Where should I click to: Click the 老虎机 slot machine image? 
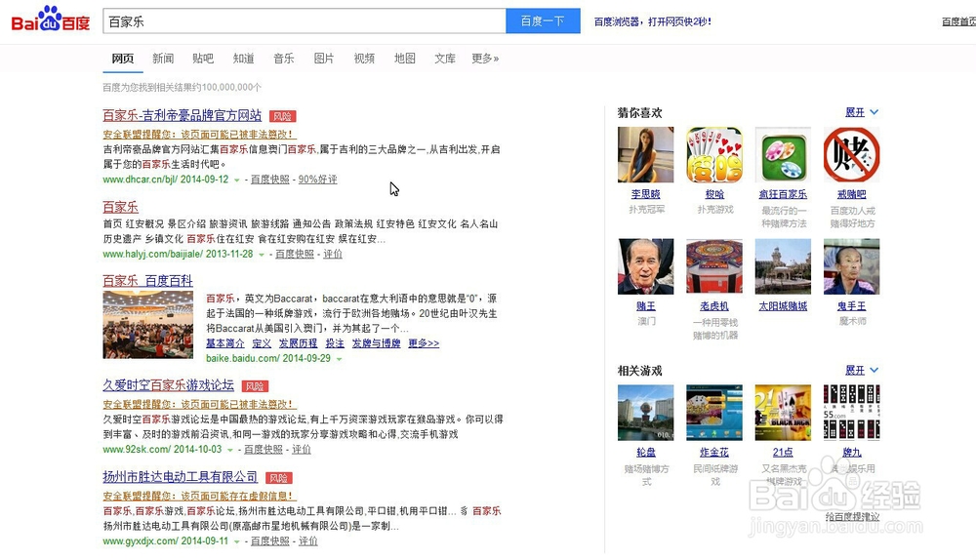click(714, 266)
